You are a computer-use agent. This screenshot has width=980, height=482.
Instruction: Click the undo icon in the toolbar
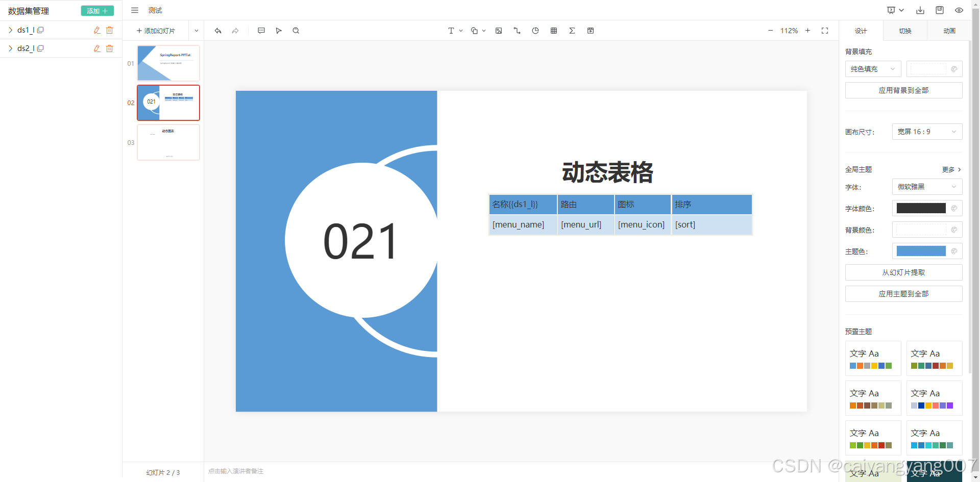point(218,31)
